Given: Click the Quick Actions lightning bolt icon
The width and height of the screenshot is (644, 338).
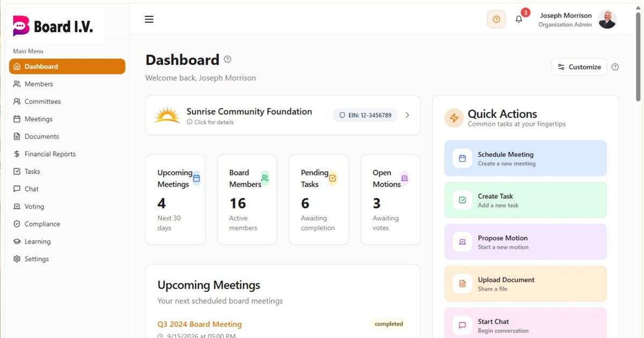Looking at the screenshot, I should 454,118.
